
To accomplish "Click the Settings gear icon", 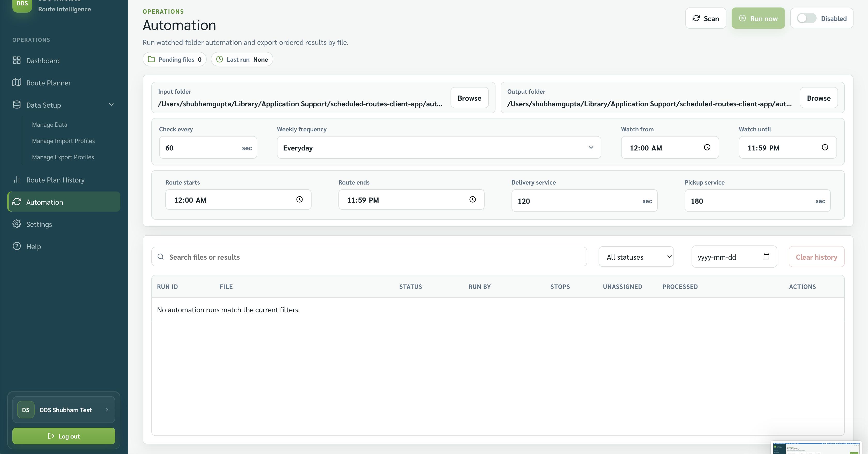I will (17, 224).
